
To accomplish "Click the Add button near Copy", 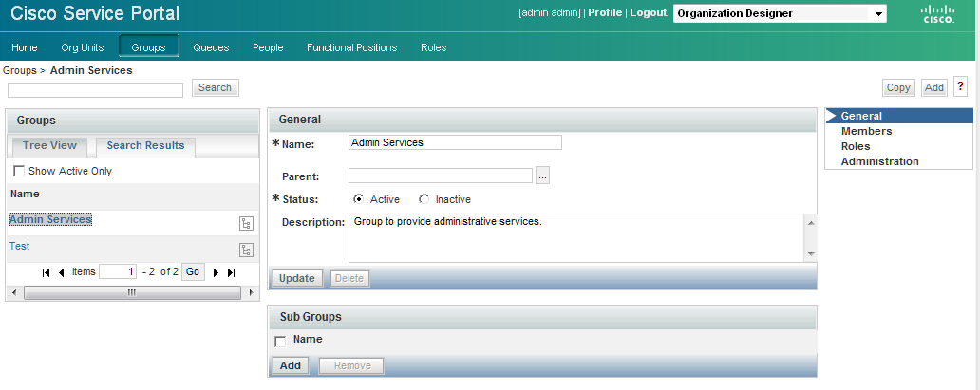I will (x=934, y=87).
